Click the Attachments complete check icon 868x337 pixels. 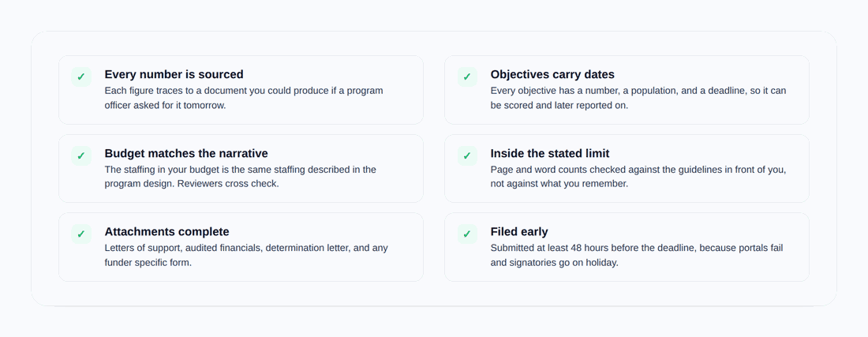80,234
